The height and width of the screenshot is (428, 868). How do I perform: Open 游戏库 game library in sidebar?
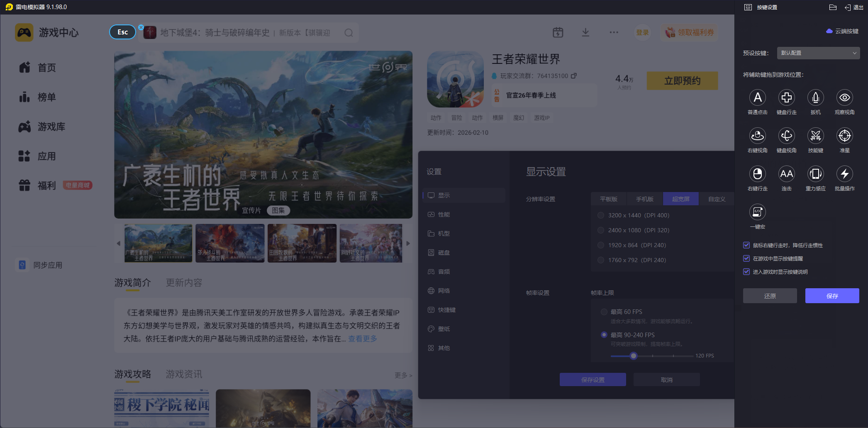42,126
